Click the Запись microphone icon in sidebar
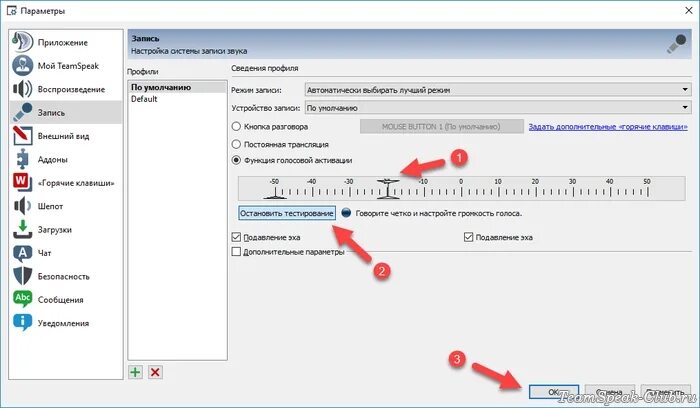The height and width of the screenshot is (408, 700). [x=22, y=112]
